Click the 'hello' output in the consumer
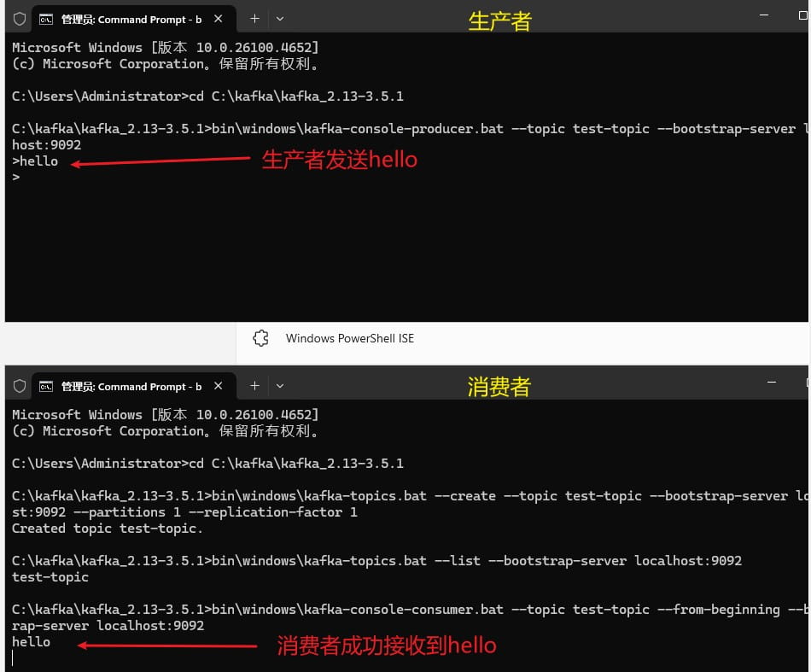Image resolution: width=811 pixels, height=672 pixels. 31,641
